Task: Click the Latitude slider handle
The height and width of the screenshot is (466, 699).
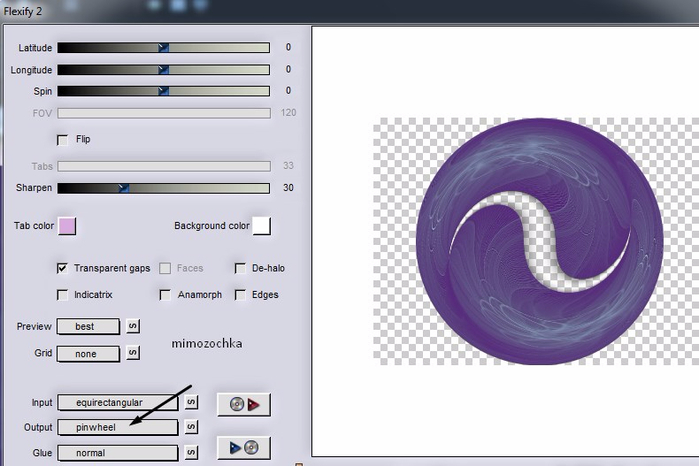Action: click(x=164, y=48)
